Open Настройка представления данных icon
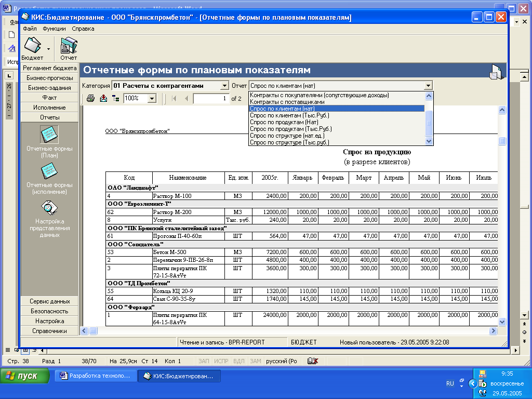Viewport: 532px width, 399px height. pos(49,209)
